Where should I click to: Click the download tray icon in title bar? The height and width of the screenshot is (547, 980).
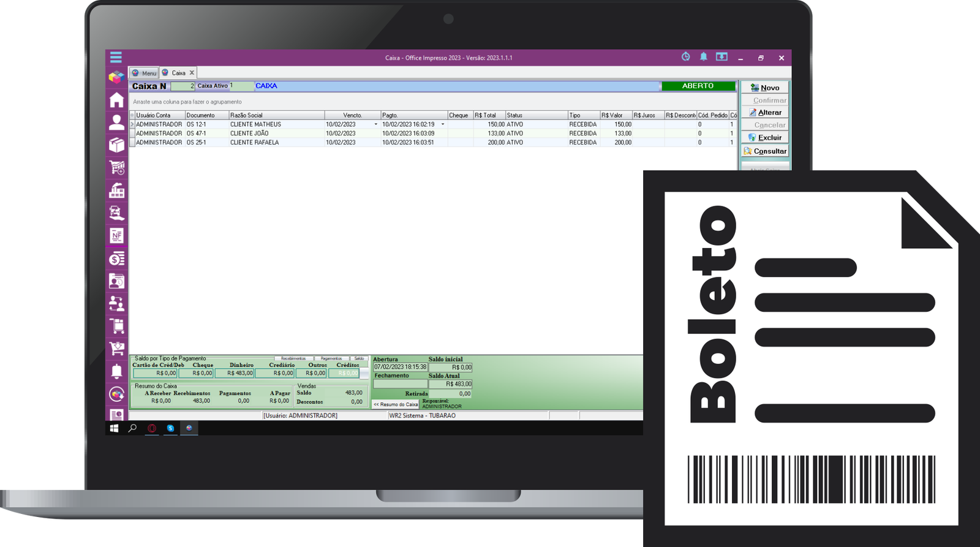722,57
